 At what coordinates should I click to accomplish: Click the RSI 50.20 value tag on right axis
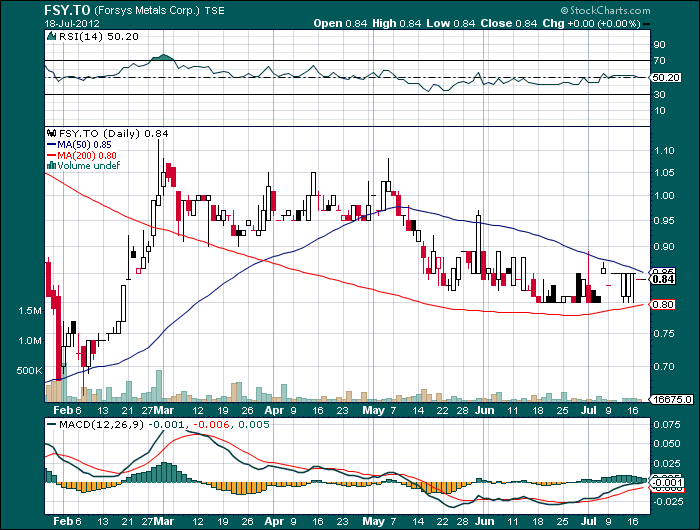(665, 78)
